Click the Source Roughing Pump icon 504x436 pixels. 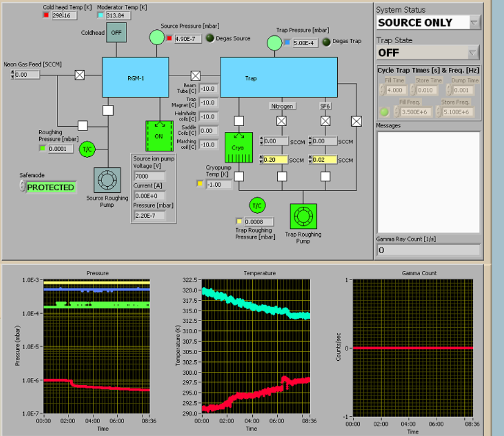[107, 181]
